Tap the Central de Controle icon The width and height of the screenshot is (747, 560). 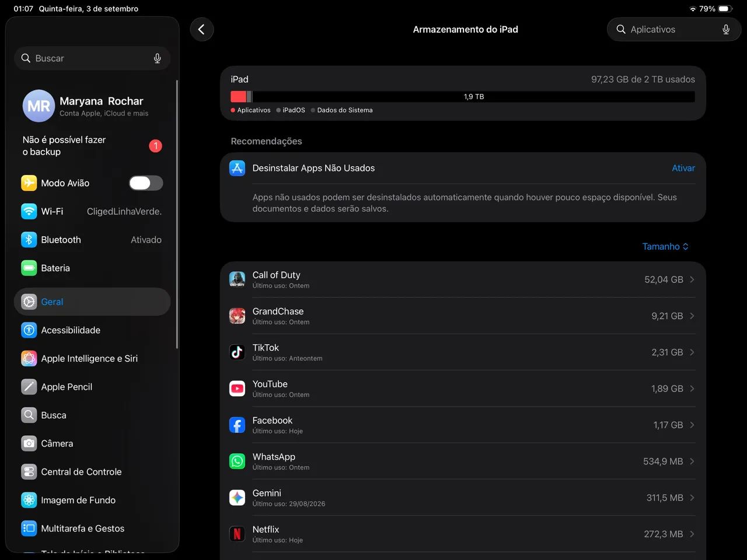pos(29,471)
